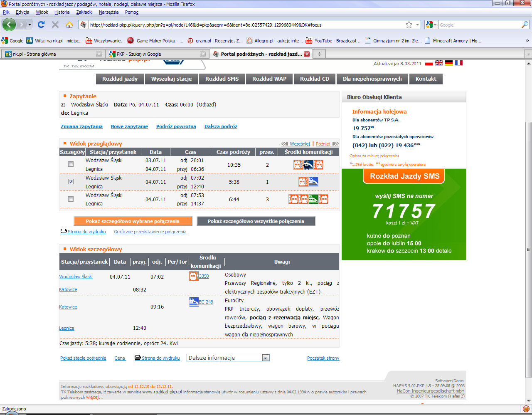The height and width of the screenshot is (415, 532).
Task: Switch site language via the British flag
Action: pos(439,63)
